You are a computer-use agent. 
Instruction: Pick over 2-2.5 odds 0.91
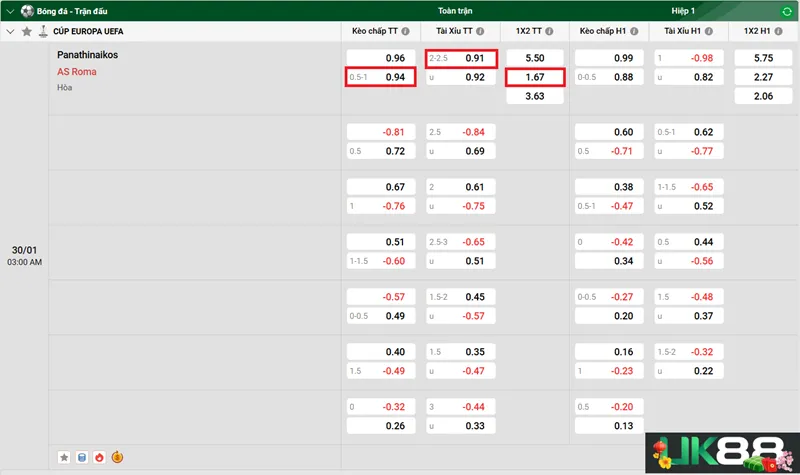[461, 58]
